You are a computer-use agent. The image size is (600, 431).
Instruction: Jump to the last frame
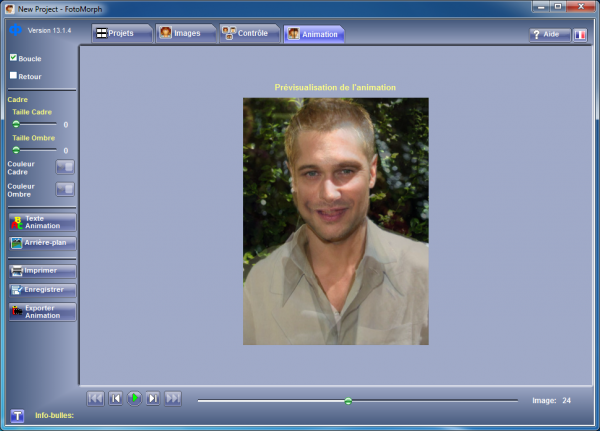pyautogui.click(x=173, y=398)
